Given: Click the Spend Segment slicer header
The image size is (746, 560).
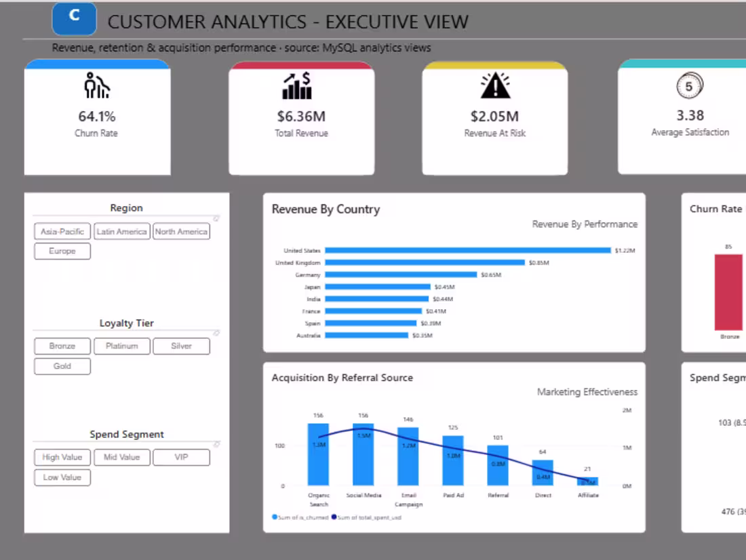Looking at the screenshot, I should [127, 435].
